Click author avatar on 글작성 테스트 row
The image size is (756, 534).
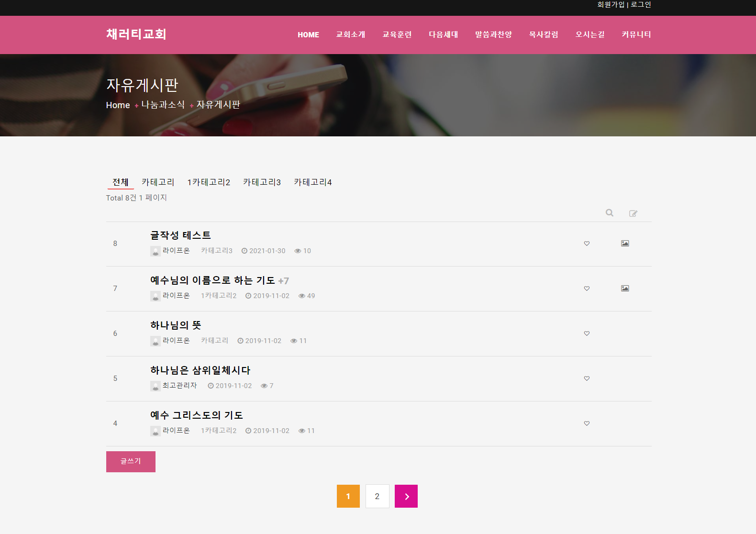pos(156,251)
